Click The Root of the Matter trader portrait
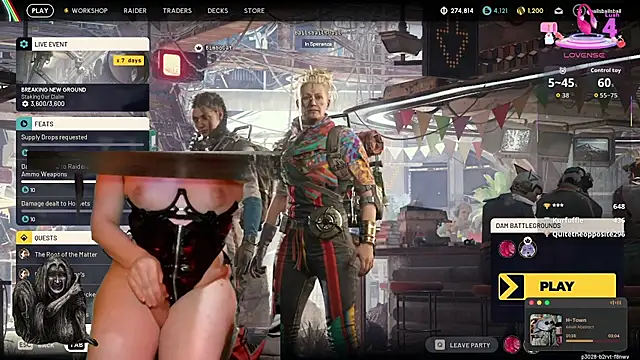The height and width of the screenshot is (360, 640). (x=24, y=254)
